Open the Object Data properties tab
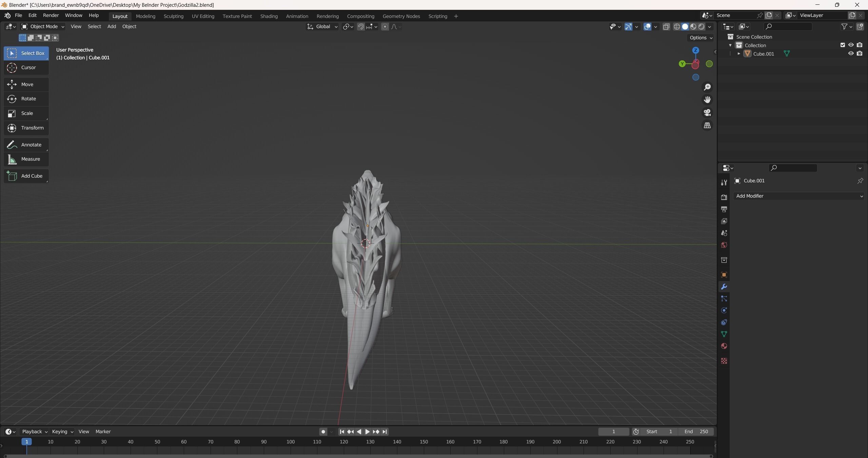Screen dimensions: 868x458 pos(724,334)
